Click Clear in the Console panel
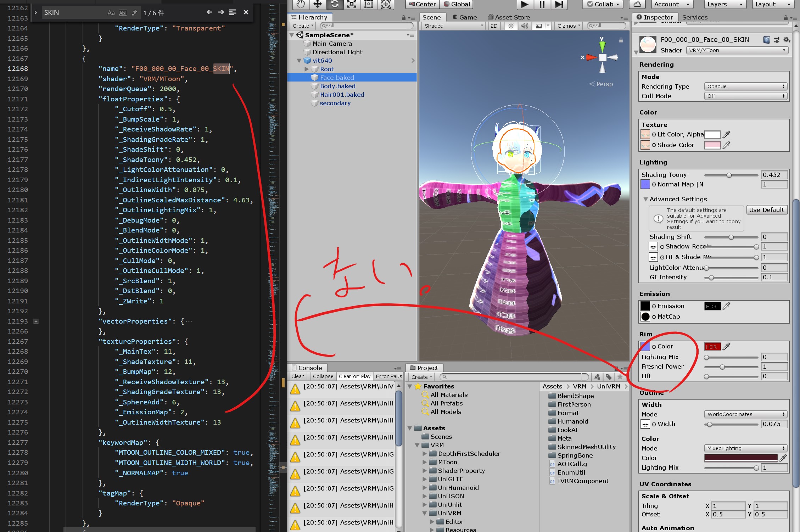The image size is (800, 532). pyautogui.click(x=297, y=376)
